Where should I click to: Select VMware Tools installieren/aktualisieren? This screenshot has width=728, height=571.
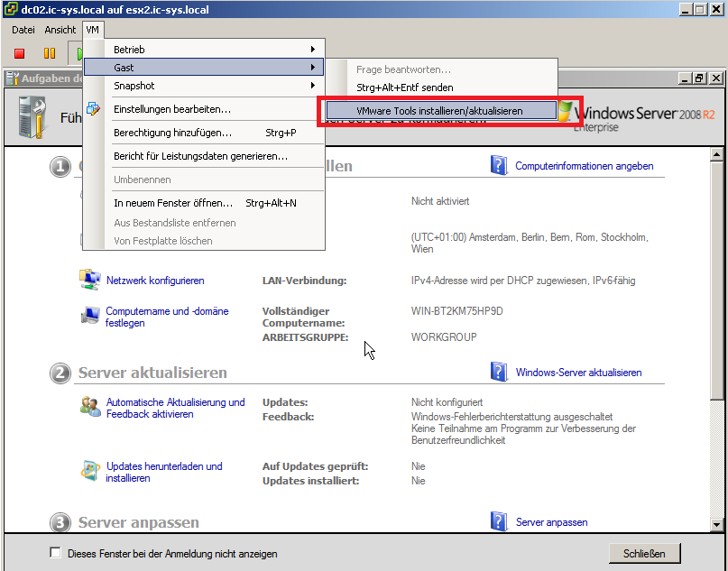pyautogui.click(x=439, y=110)
